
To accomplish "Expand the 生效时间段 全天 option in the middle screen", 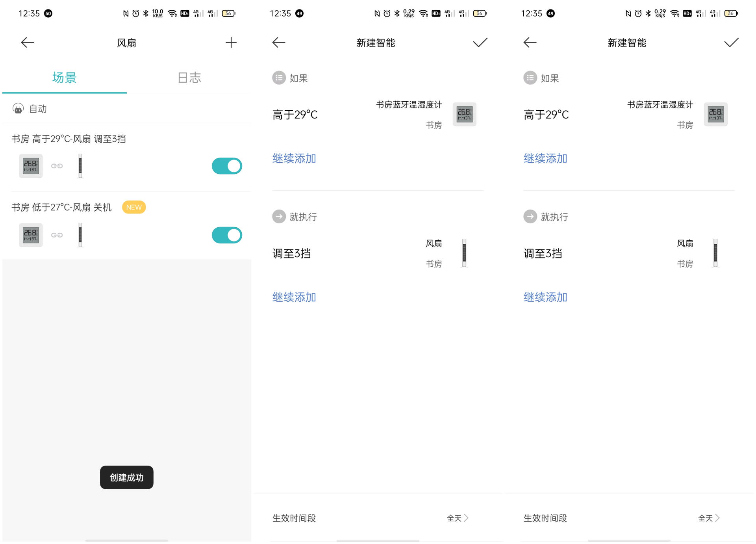I will 458,518.
